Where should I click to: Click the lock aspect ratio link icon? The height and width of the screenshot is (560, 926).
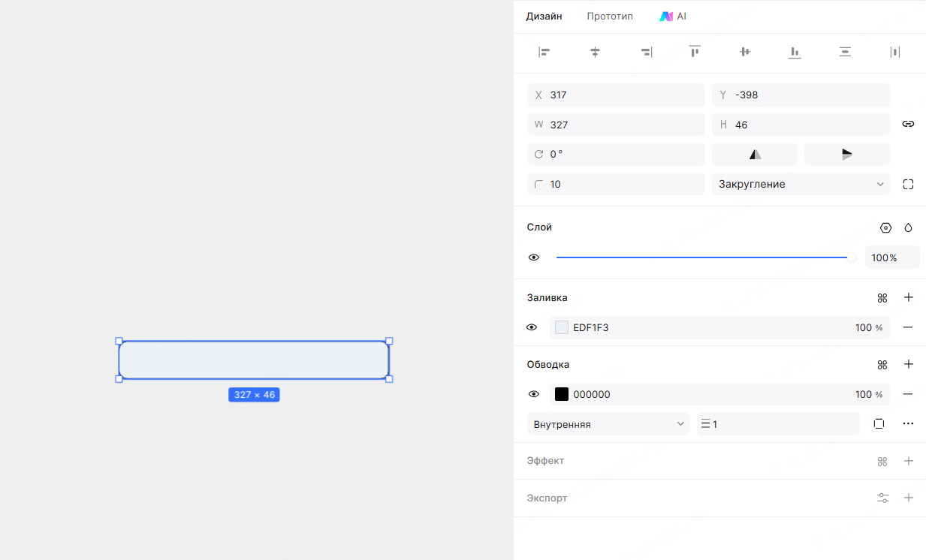click(908, 124)
